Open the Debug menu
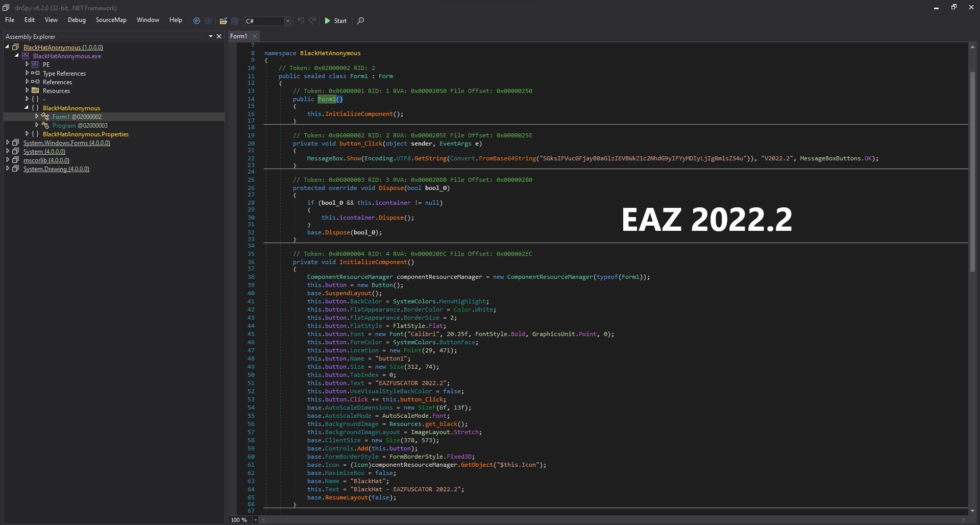The image size is (980, 525). click(x=77, y=20)
